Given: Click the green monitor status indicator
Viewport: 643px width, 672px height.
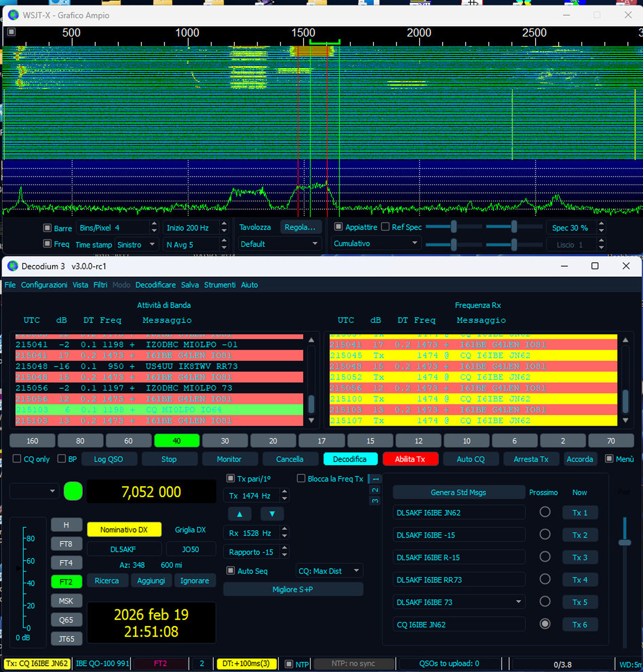Looking at the screenshot, I should click(73, 491).
